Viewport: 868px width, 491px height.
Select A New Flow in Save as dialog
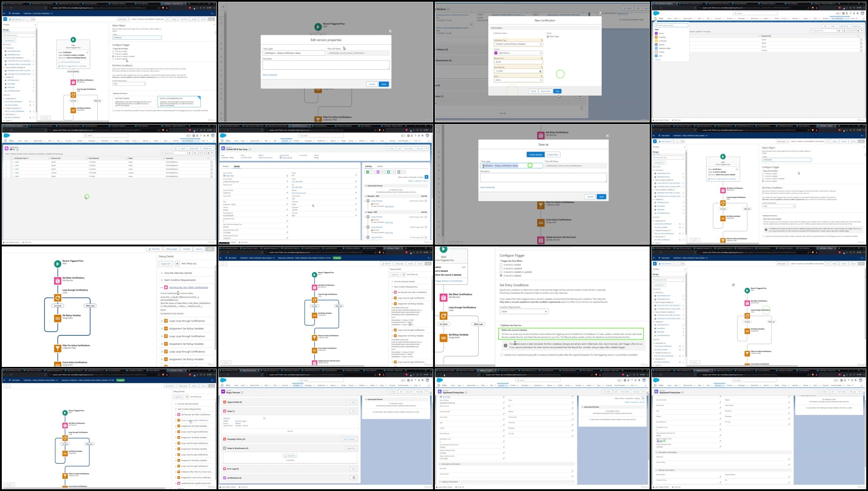coord(553,154)
